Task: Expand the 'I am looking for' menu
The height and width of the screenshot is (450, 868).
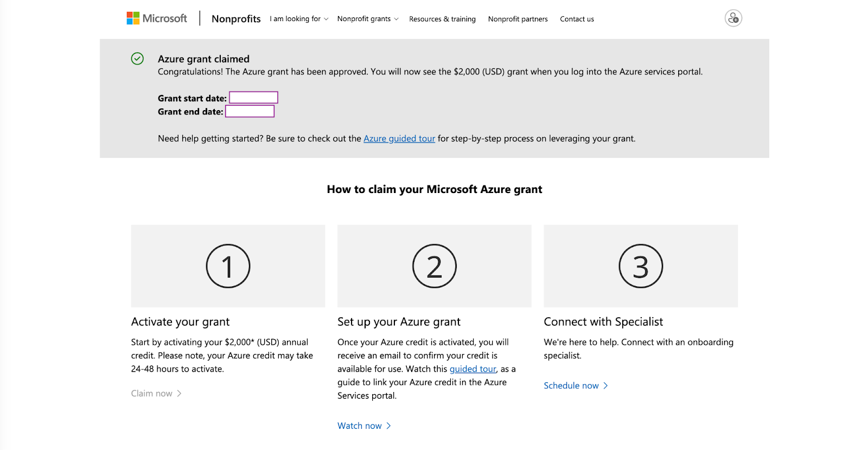Action: coord(299,19)
